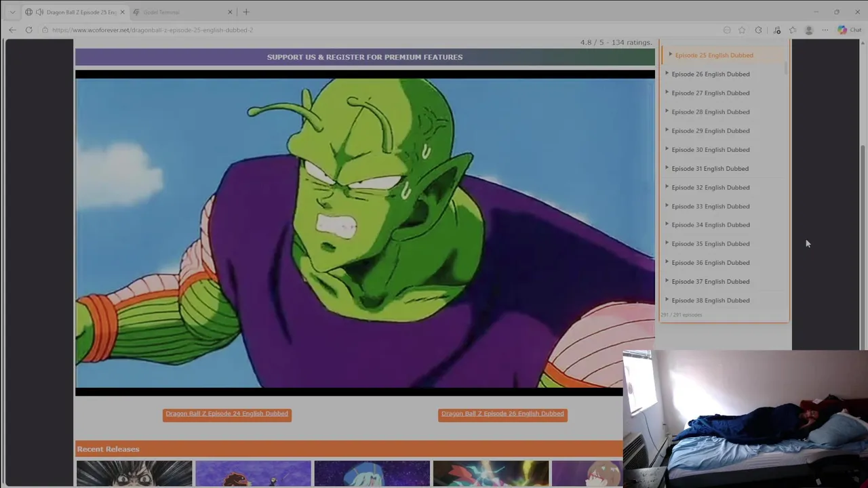Image resolution: width=868 pixels, height=488 pixels.
Task: Add this page to favorites star
Action: pyautogui.click(x=742, y=30)
